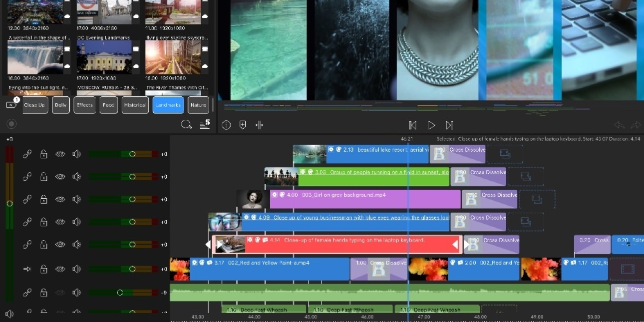Clear the active tag filter
The height and width of the screenshot is (322, 644).
pyautogui.click(x=11, y=105)
